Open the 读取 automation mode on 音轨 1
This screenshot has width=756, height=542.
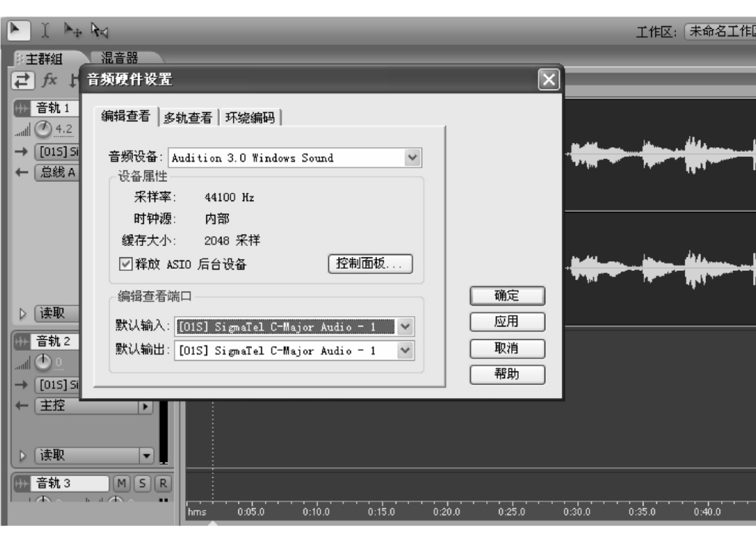coord(57,314)
